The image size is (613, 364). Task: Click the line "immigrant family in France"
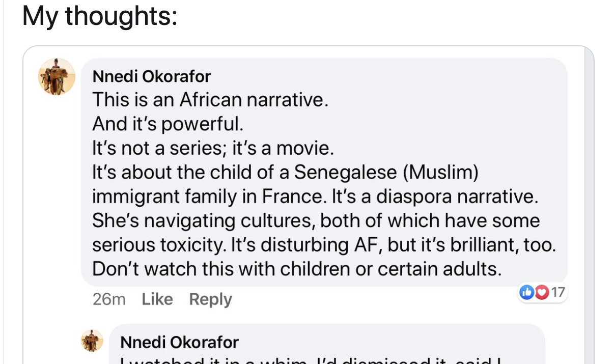pos(315,197)
